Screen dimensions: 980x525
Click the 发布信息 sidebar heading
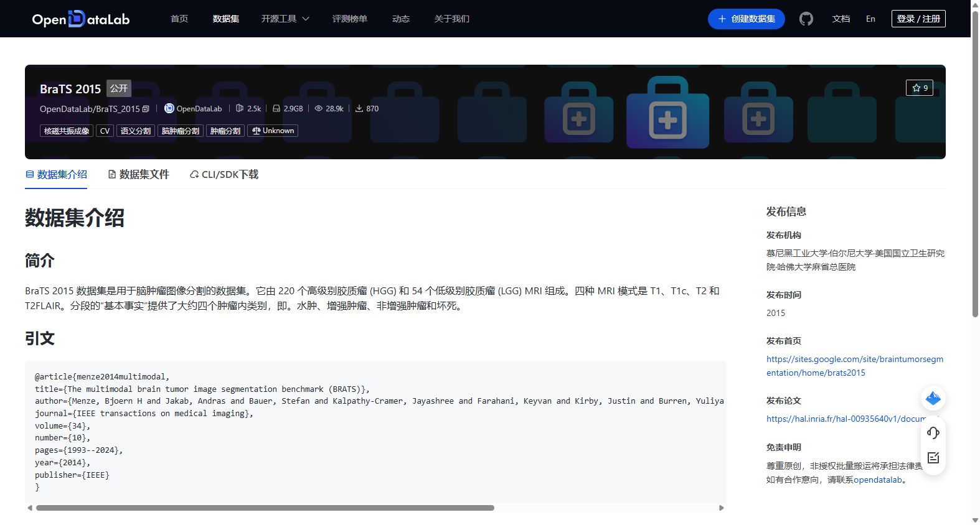[786, 211]
